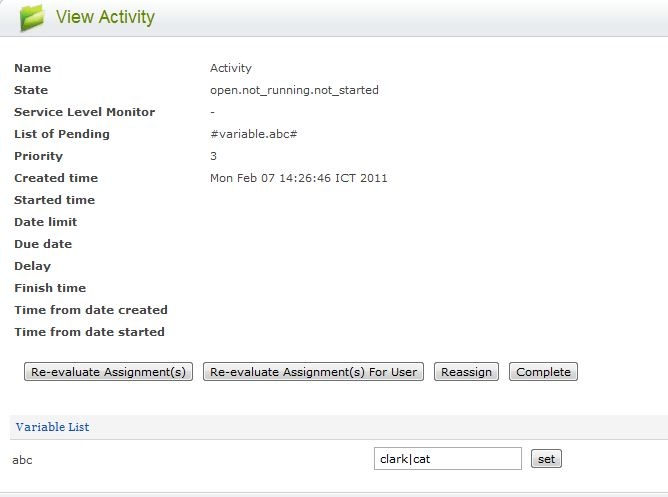The height and width of the screenshot is (497, 668).
Task: Click the View Activity page title
Action: (x=105, y=17)
